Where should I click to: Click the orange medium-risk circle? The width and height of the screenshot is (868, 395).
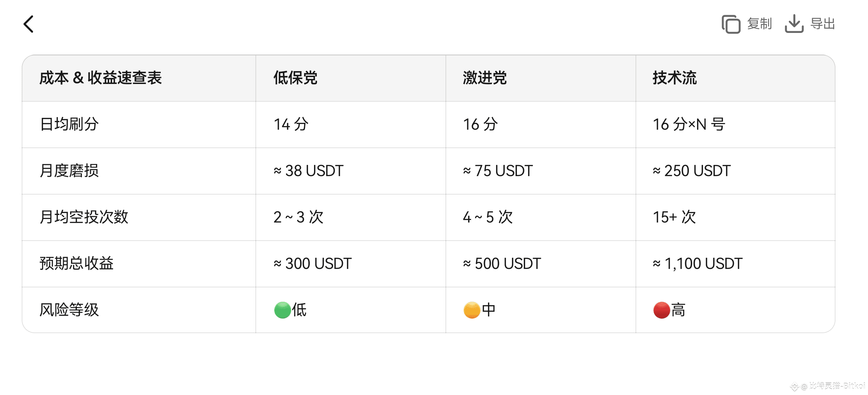coord(472,310)
